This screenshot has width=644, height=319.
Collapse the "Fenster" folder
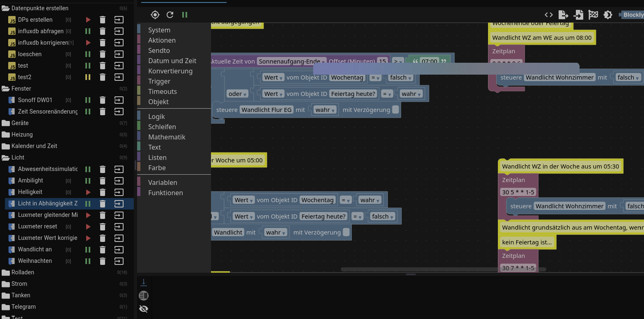pyautogui.click(x=6, y=89)
